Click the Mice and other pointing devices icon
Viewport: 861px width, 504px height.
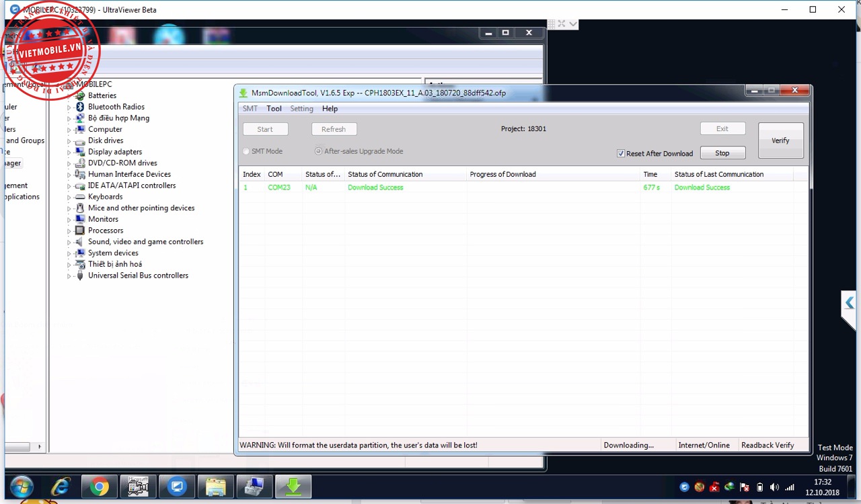point(80,208)
